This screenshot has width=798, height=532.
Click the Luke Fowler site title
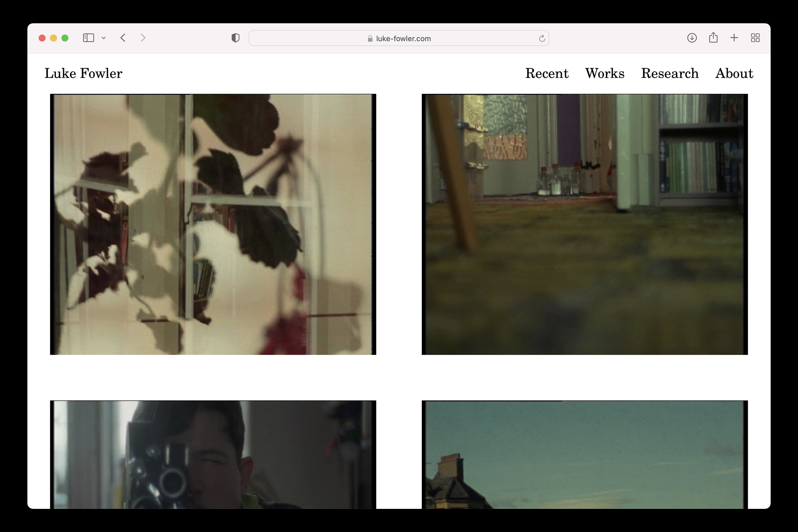(83, 73)
